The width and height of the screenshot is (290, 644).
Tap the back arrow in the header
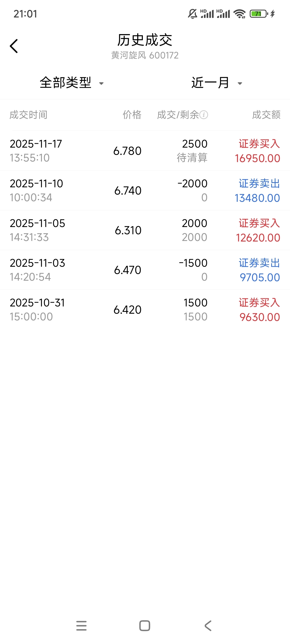[x=14, y=46]
